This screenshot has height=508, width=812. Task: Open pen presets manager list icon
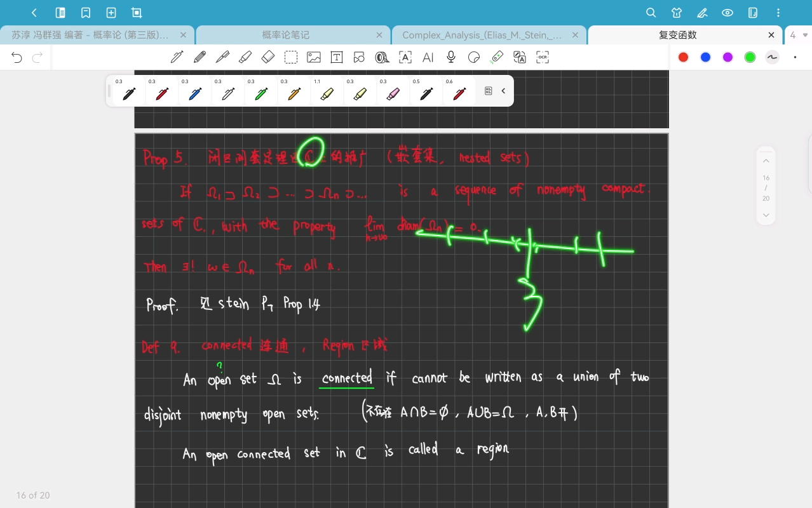pyautogui.click(x=488, y=91)
